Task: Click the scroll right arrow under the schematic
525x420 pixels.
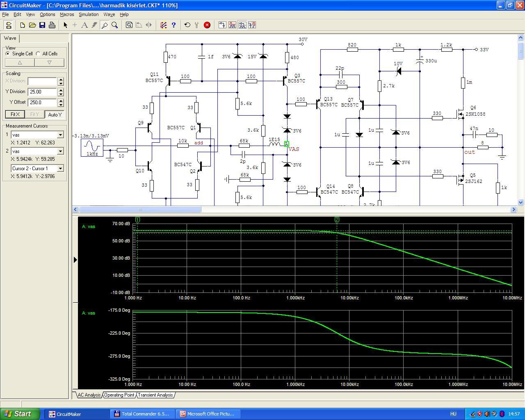Action: coord(514,209)
